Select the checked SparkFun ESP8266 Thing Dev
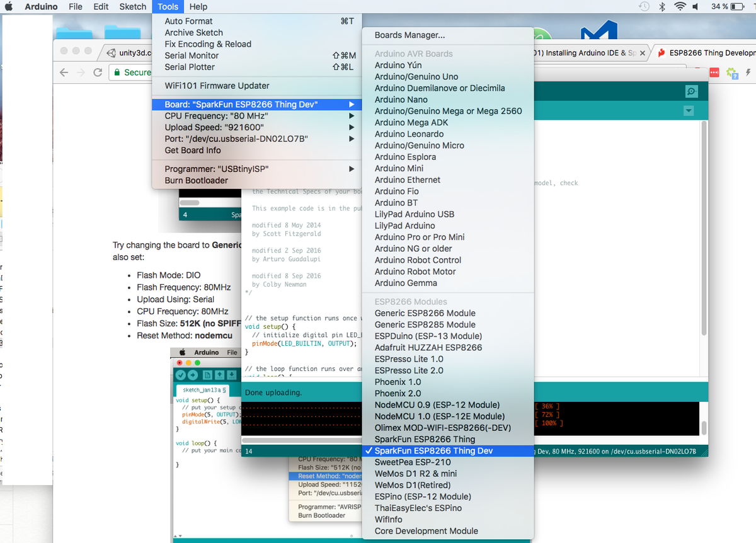This screenshot has height=543, width=756. point(448,450)
